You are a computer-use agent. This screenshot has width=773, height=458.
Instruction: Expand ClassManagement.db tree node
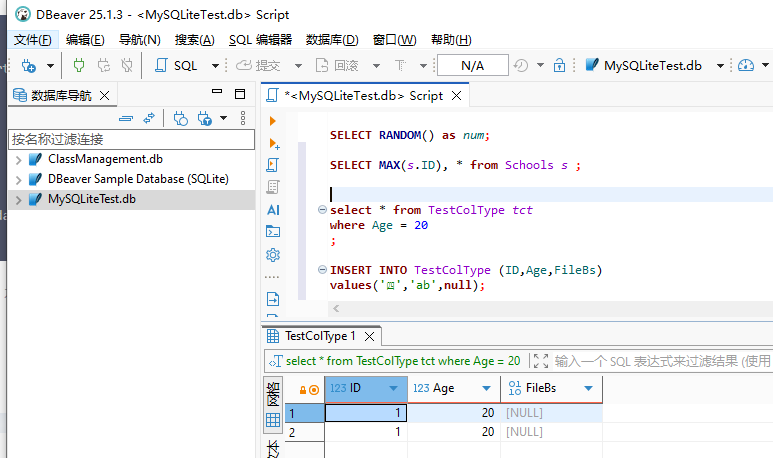18,160
